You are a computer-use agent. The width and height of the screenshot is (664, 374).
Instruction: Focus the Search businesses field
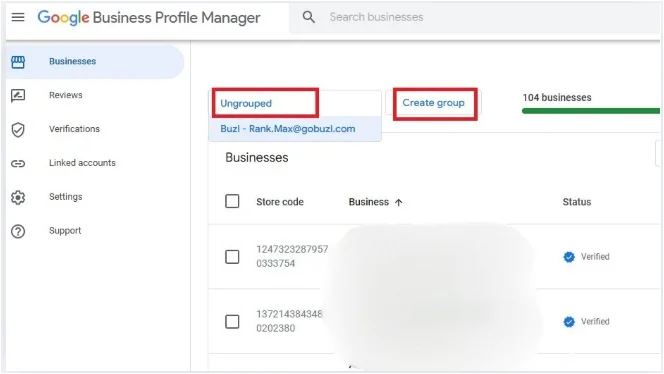pyautogui.click(x=474, y=17)
